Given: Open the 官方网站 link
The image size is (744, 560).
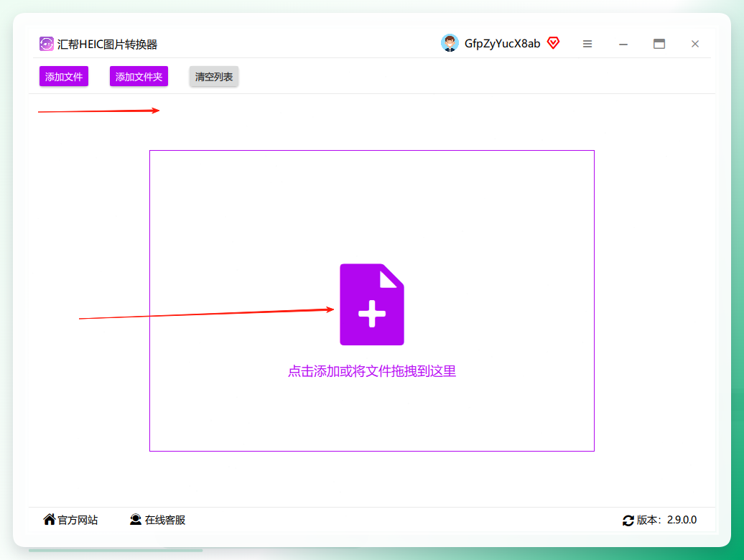Looking at the screenshot, I should (70, 520).
